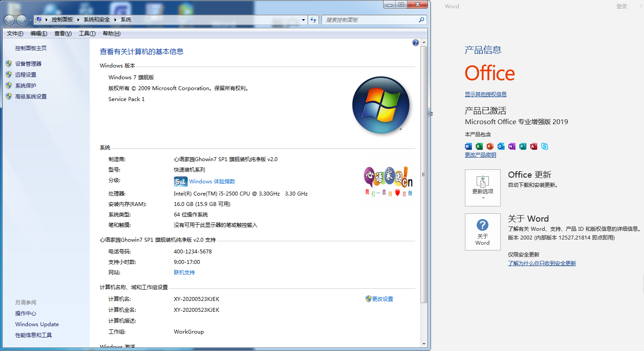Click the Excel icon in Office product list

click(x=479, y=146)
